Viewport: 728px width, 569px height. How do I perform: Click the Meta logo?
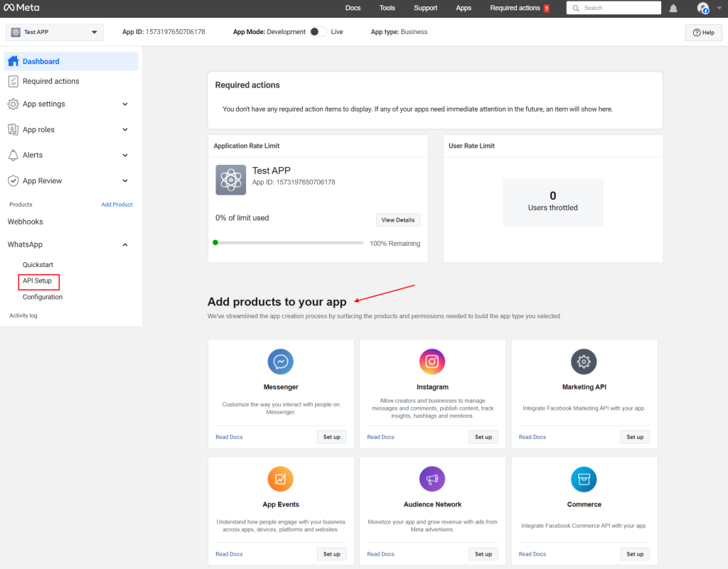(21, 7)
